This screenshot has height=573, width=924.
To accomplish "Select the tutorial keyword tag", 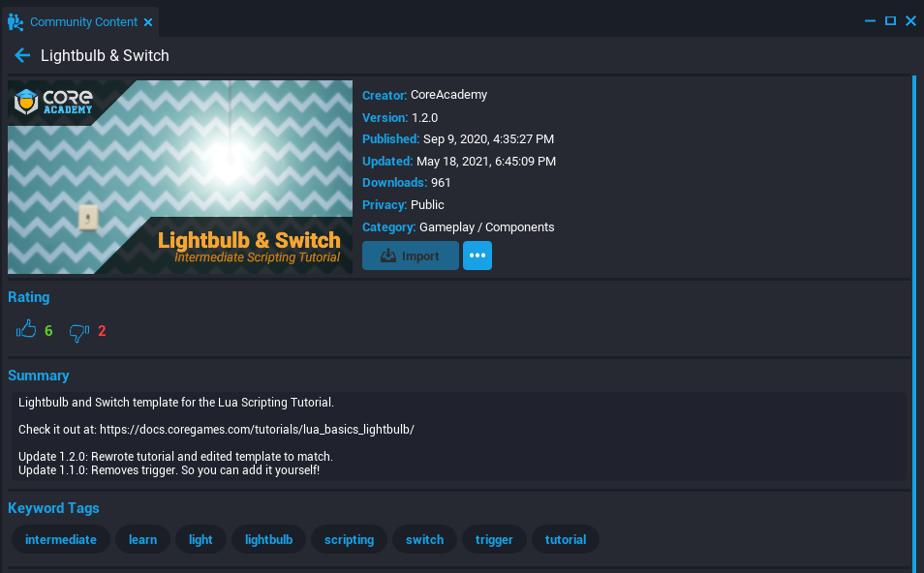I will coord(565,539).
